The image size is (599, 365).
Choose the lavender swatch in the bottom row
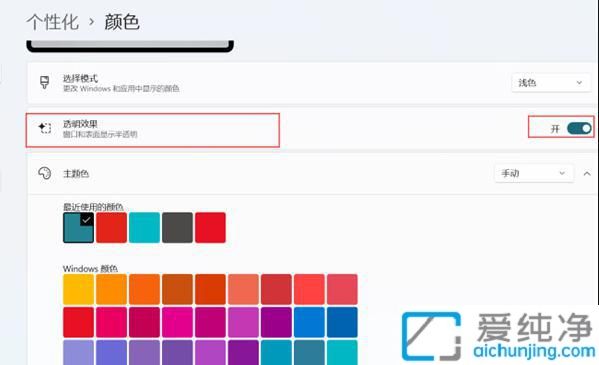tap(78, 352)
